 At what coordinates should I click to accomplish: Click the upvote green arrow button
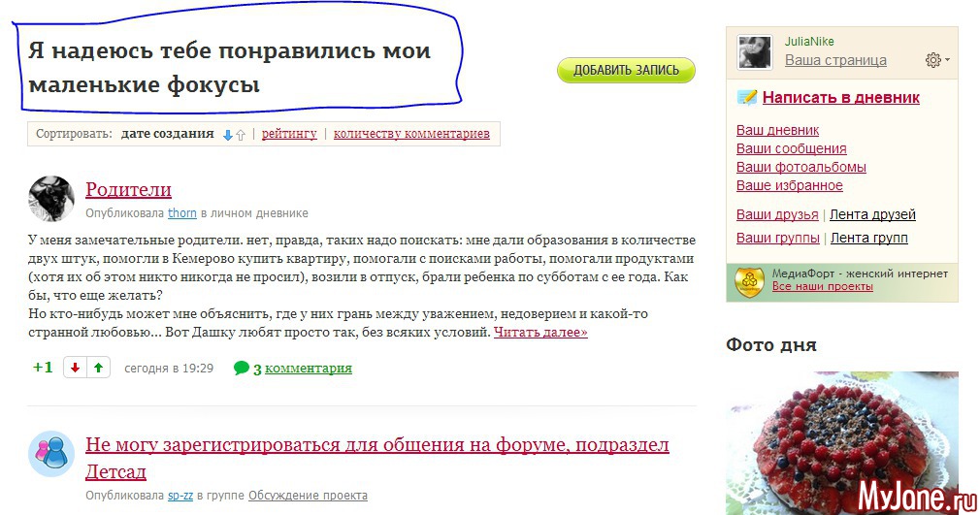point(98,368)
